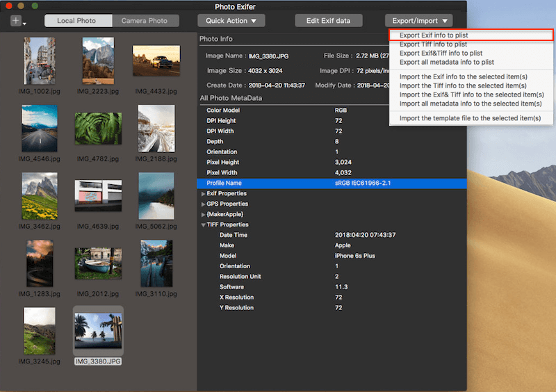
Task: Select the IMG_4432.jpg thumbnail
Action: click(x=156, y=60)
